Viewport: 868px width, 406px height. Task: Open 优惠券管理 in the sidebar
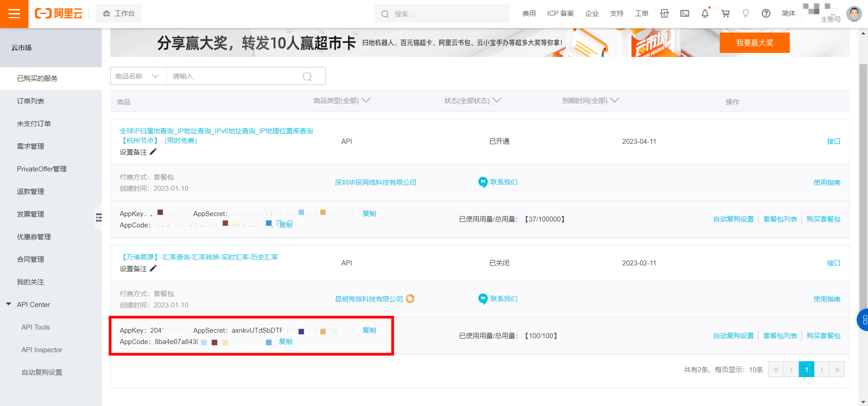point(51,237)
